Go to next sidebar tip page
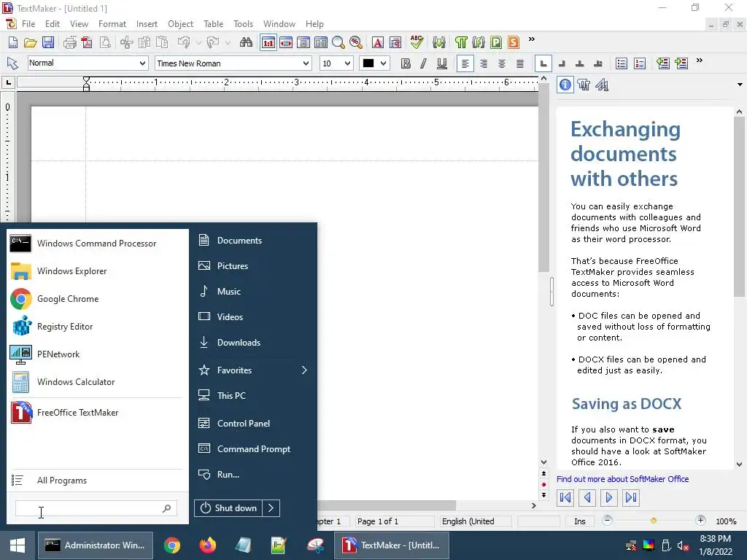 (x=609, y=497)
